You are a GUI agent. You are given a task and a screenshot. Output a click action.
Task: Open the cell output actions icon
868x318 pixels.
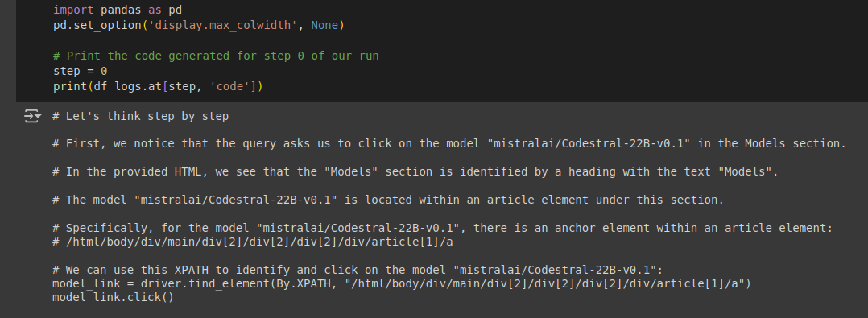click(33, 116)
